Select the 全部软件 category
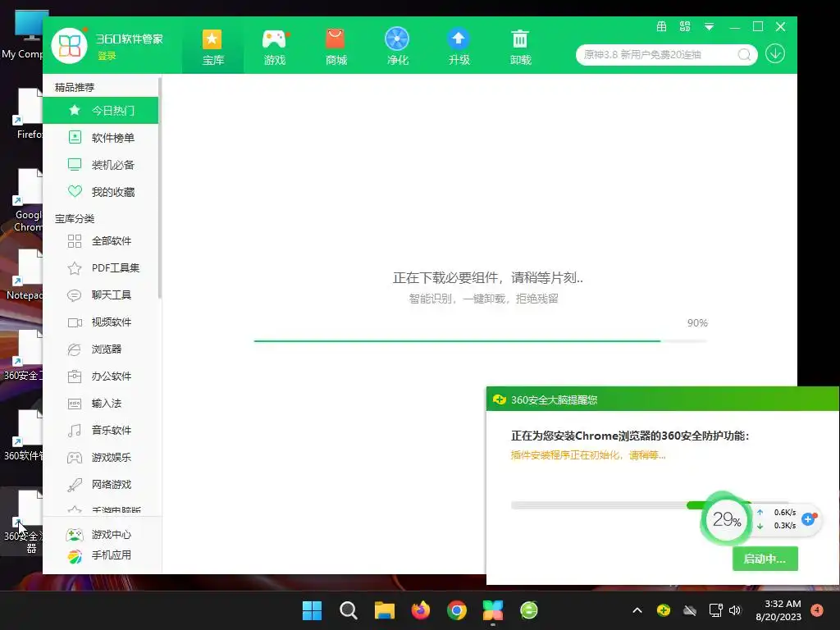840x630 pixels. coord(101,241)
